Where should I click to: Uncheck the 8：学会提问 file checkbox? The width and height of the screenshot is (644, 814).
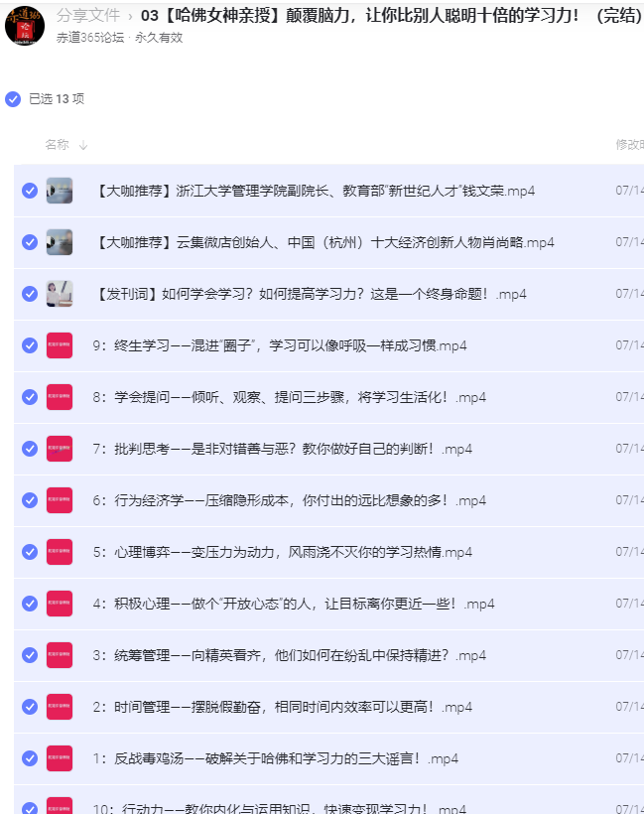pos(30,397)
